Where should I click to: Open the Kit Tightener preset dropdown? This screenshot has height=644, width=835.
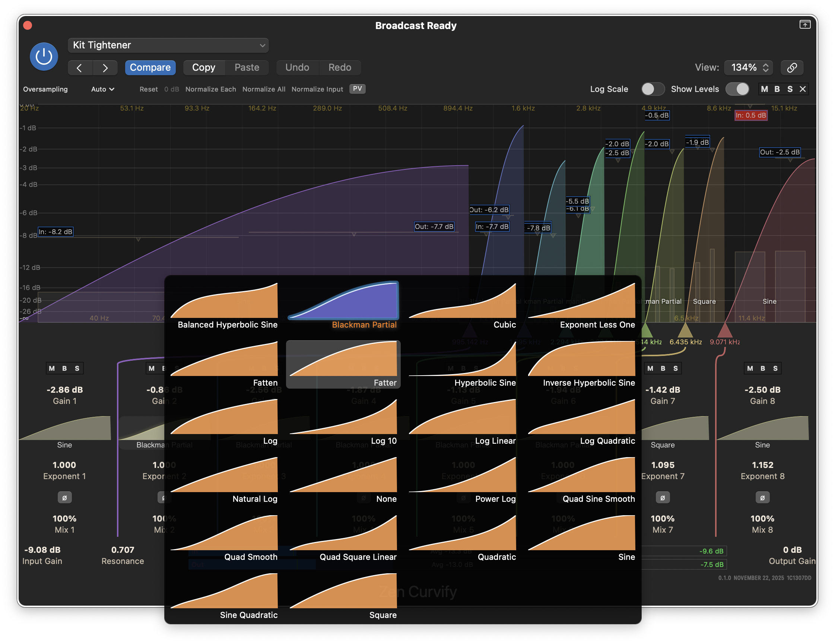click(168, 45)
